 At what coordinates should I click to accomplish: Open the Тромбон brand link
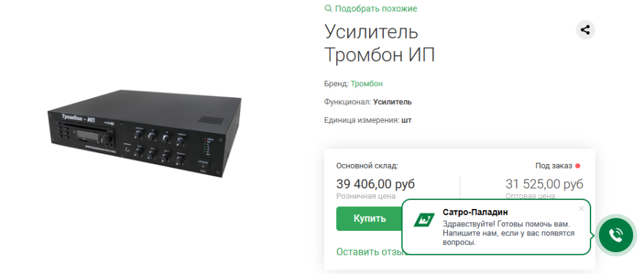point(367,84)
